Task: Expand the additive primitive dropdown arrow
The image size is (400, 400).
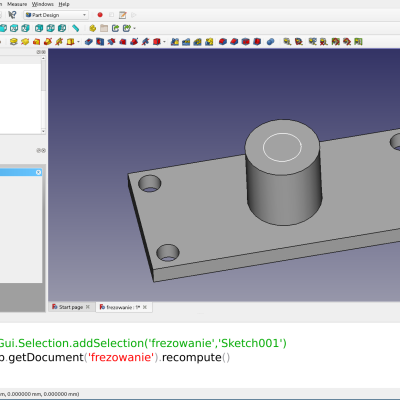Action: [79, 42]
